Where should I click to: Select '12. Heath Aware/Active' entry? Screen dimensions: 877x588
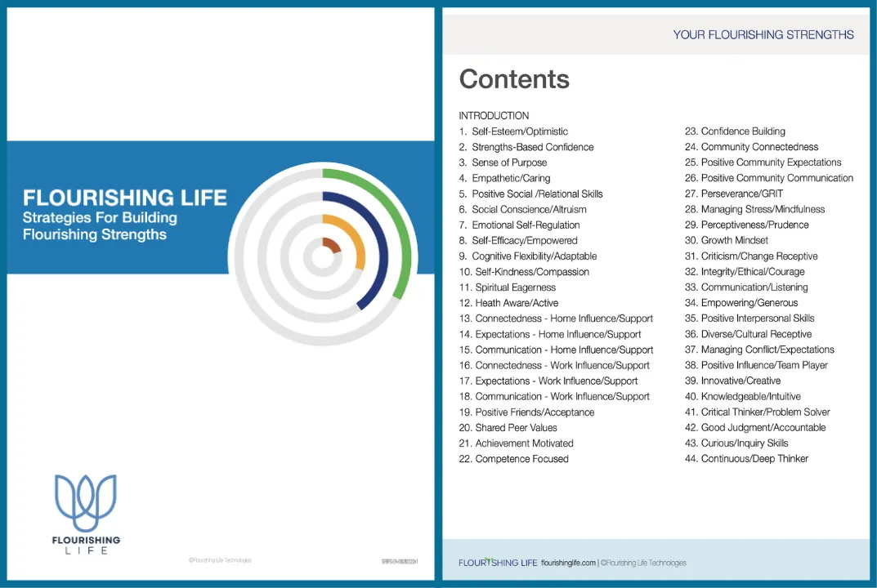[x=508, y=303]
